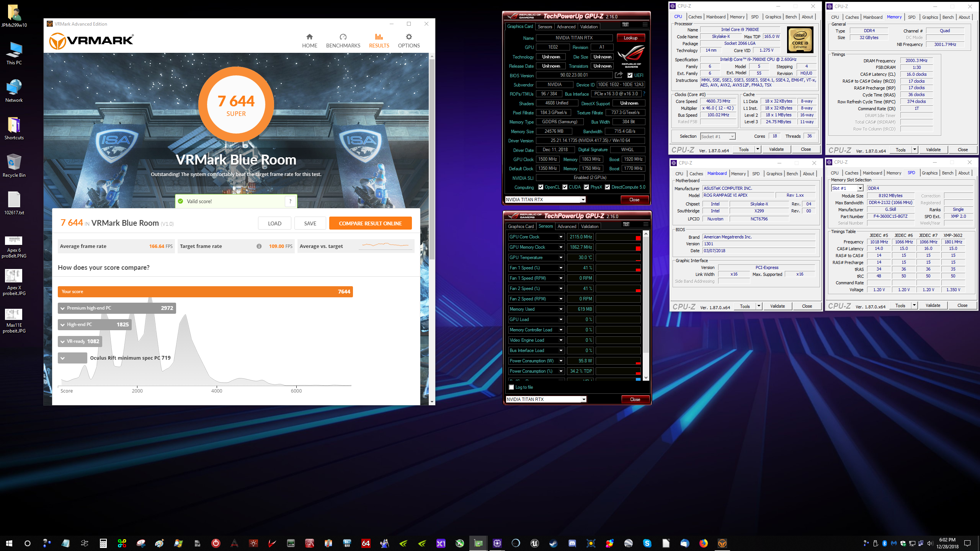The image size is (980, 551).
Task: Select the 102617.txt desktop file
Action: (x=14, y=203)
